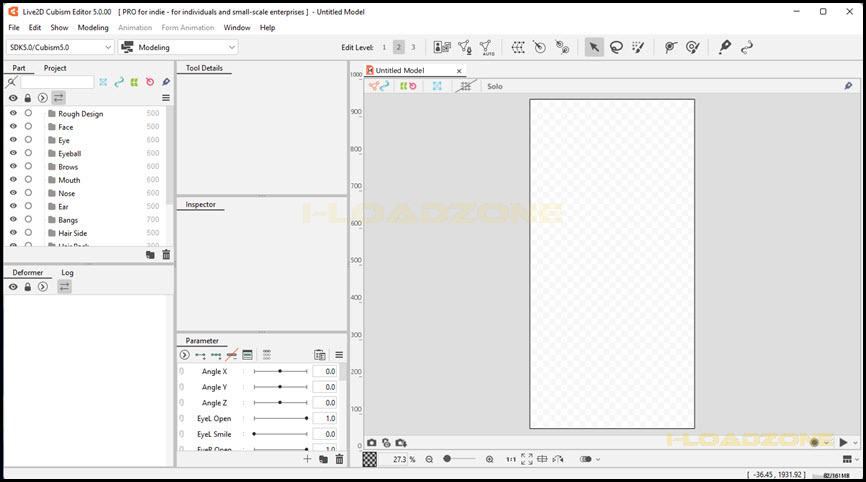Adjust the EyeL Open parameter slider
Screen dimensions: 866x482
point(281,419)
